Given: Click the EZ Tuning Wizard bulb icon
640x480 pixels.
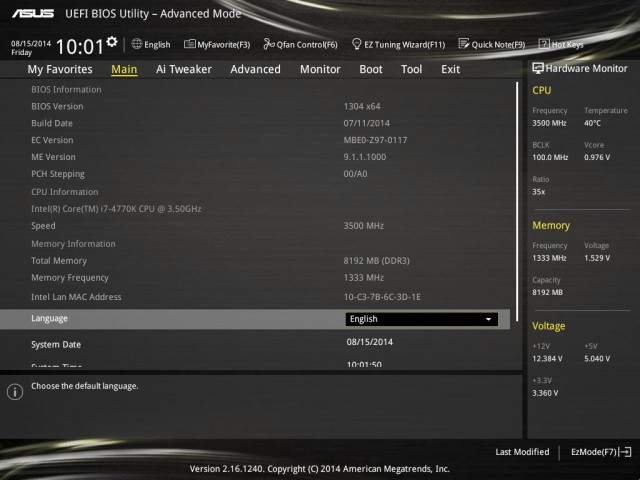Looking at the screenshot, I should tap(356, 44).
